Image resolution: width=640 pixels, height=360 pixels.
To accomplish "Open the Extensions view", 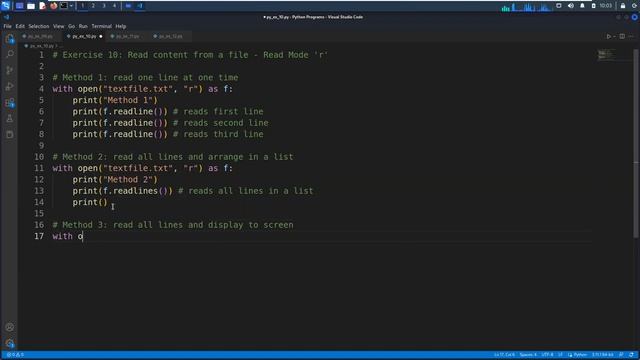I will point(9,102).
